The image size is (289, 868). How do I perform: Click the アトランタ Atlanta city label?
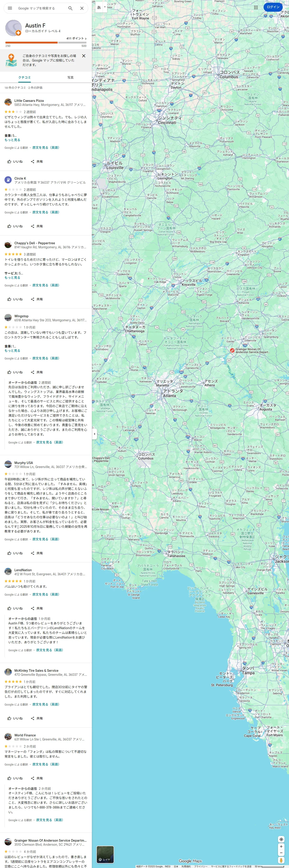(173, 393)
